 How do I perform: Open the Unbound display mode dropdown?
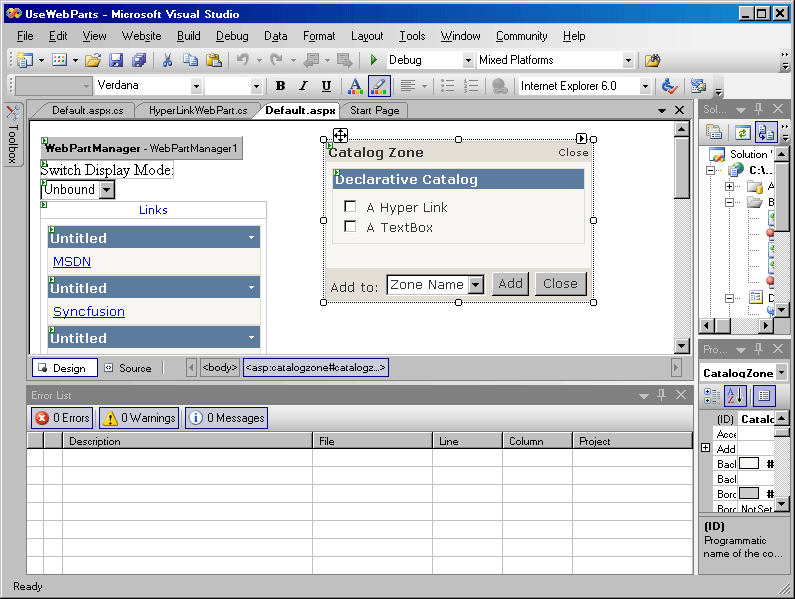[x=107, y=190]
